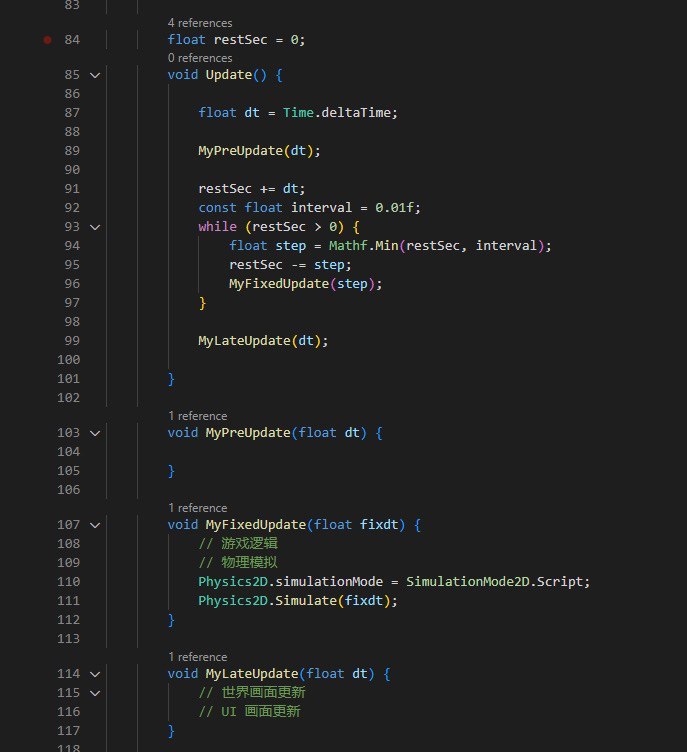Click the '// 物理模拟' comment
Viewport: 687px width, 752px height.
tap(238, 563)
